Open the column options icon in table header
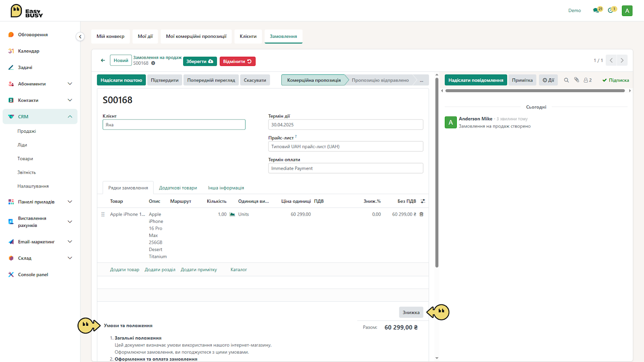 (423, 201)
